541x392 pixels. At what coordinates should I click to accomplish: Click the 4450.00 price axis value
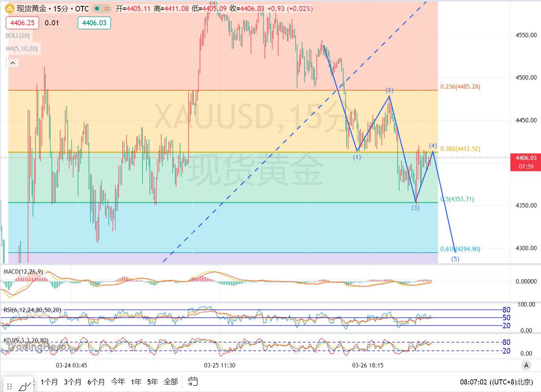point(526,120)
